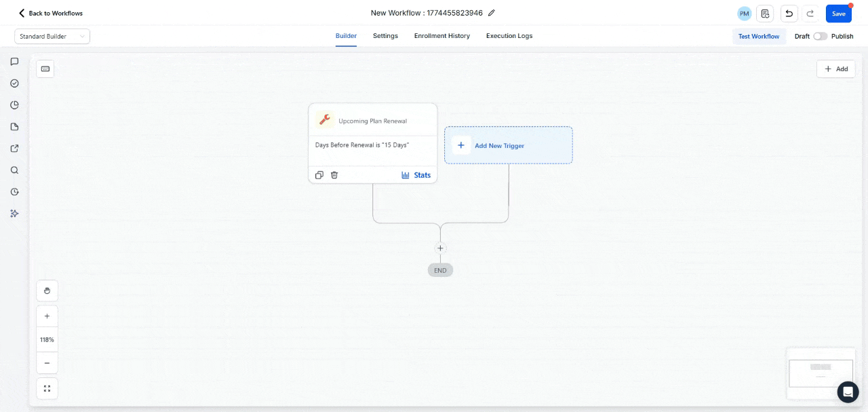
Task: Save the workflow
Action: 839,14
